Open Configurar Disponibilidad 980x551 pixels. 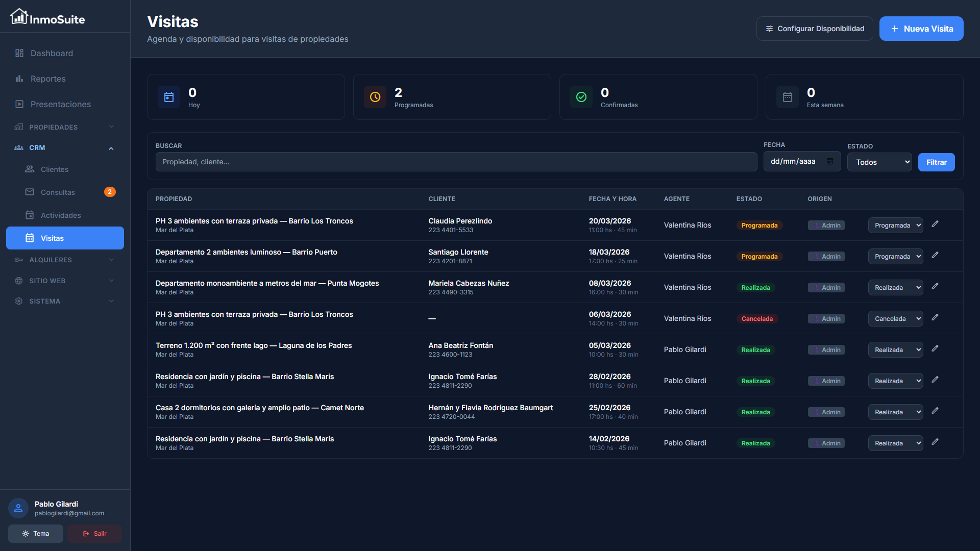[x=815, y=29]
